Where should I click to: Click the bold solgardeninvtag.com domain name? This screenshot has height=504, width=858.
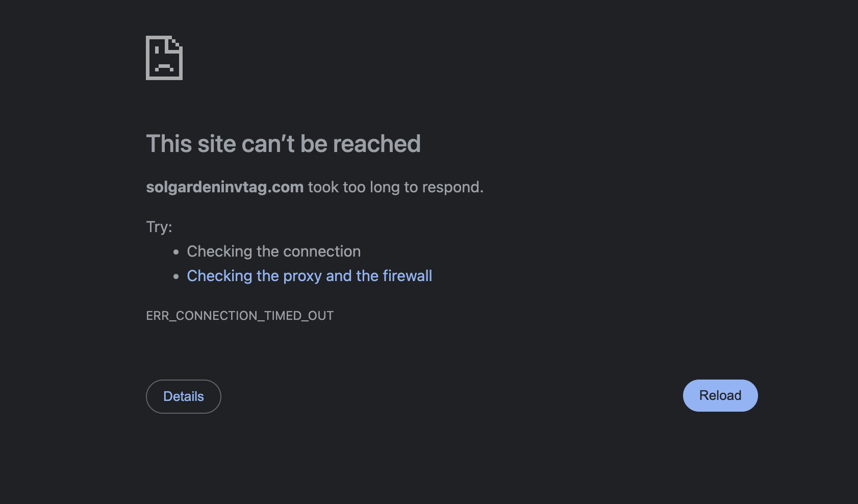(224, 187)
